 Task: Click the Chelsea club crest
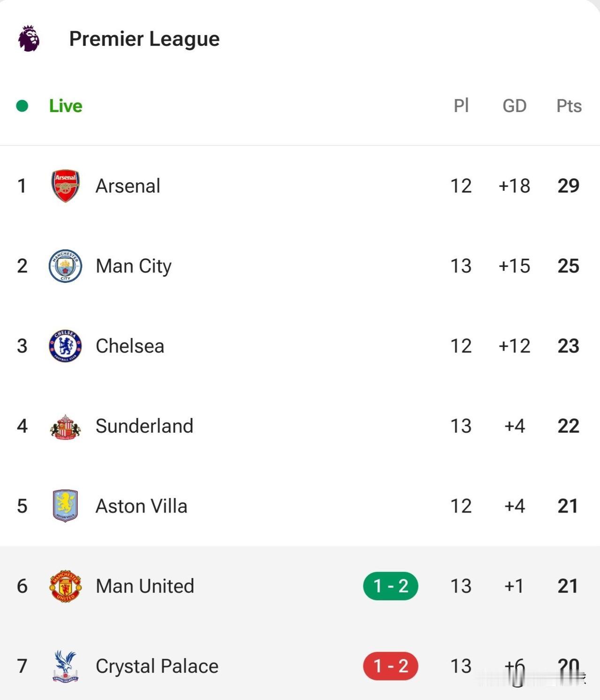point(65,346)
